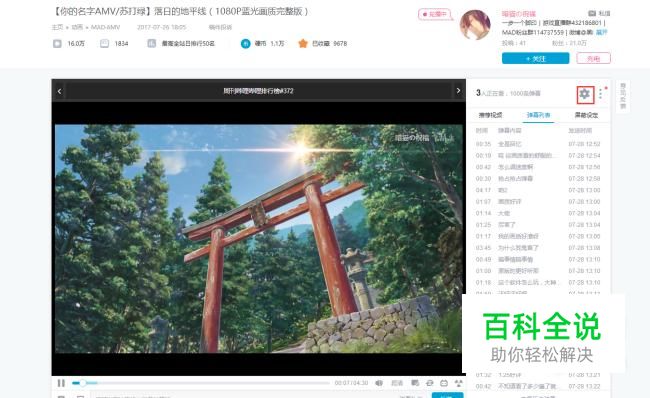The height and width of the screenshot is (398, 650).
Task: Click the pink live broadcasting badge
Action: coord(434,14)
